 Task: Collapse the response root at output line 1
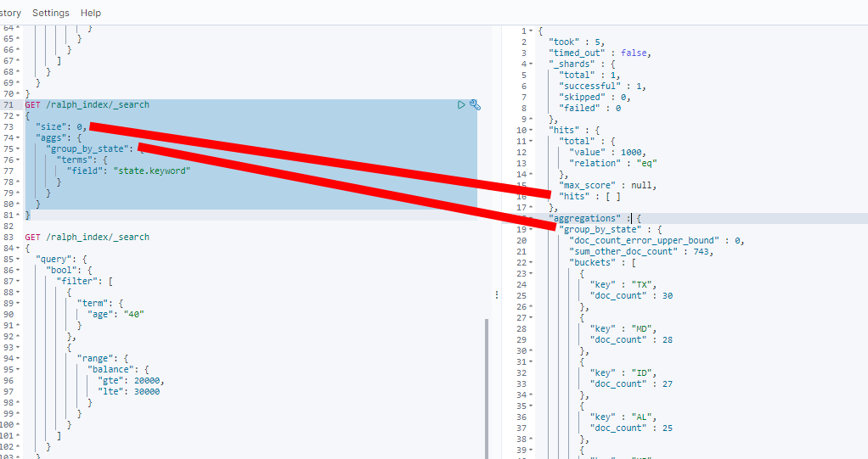[x=531, y=31]
